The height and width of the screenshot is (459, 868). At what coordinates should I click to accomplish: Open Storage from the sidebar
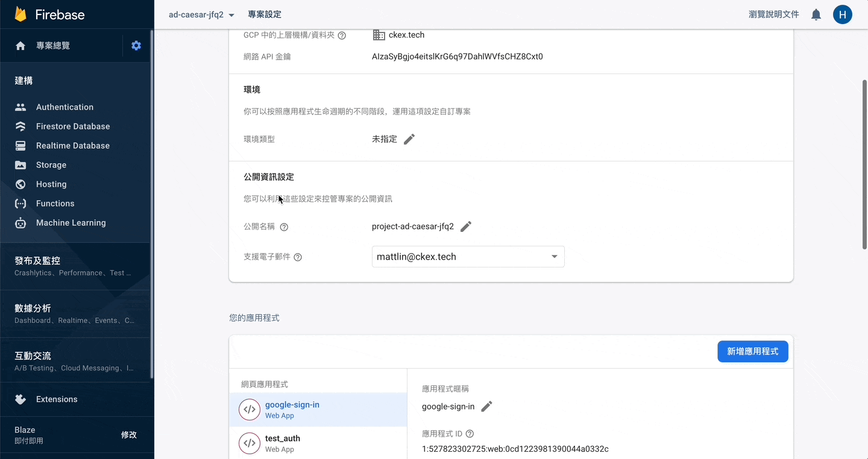coord(51,165)
